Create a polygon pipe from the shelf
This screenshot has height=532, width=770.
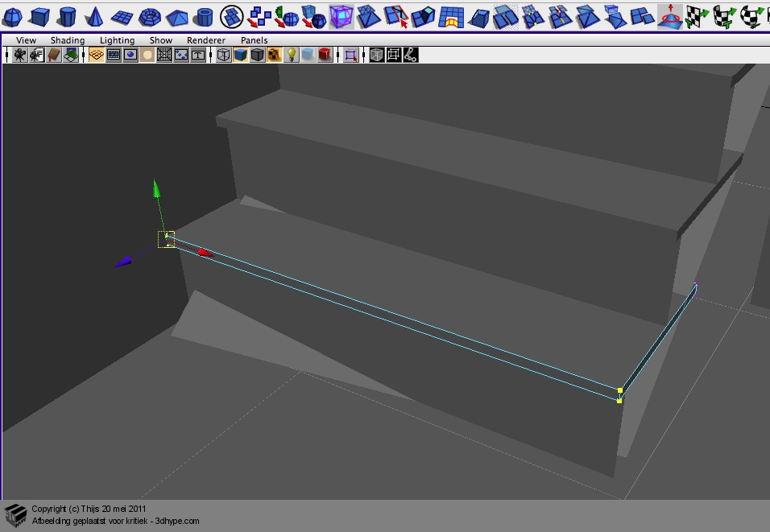coord(203,17)
